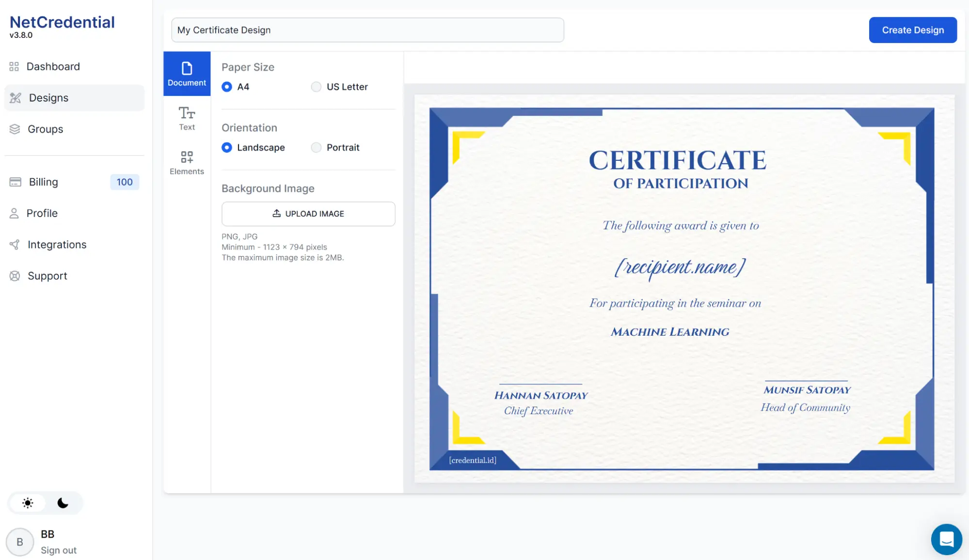The width and height of the screenshot is (969, 560).
Task: Select A4 paper size
Action: [226, 87]
